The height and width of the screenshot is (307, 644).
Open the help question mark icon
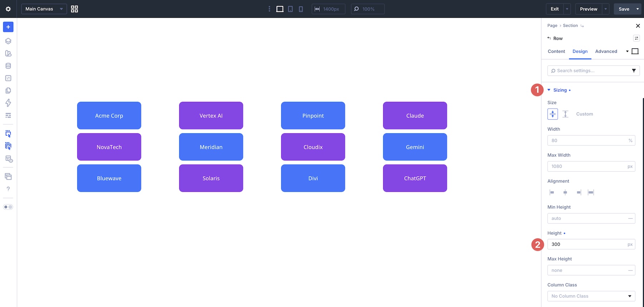pyautogui.click(x=8, y=189)
